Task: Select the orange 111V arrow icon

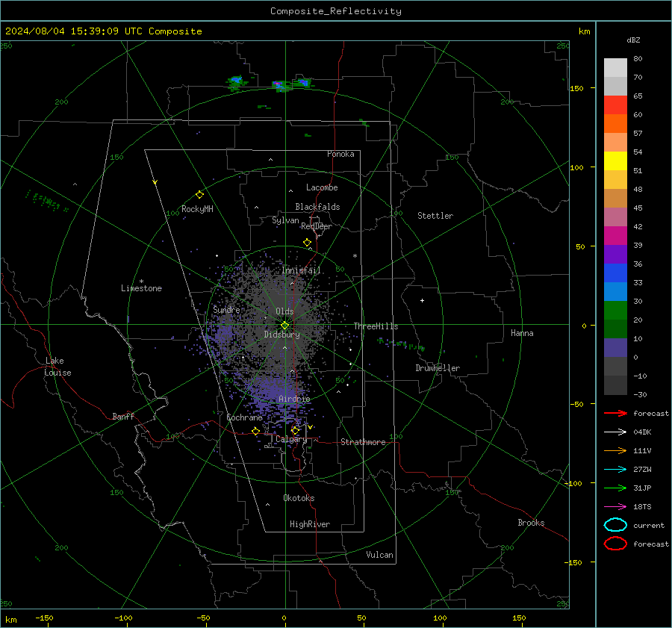Action: click(x=615, y=450)
